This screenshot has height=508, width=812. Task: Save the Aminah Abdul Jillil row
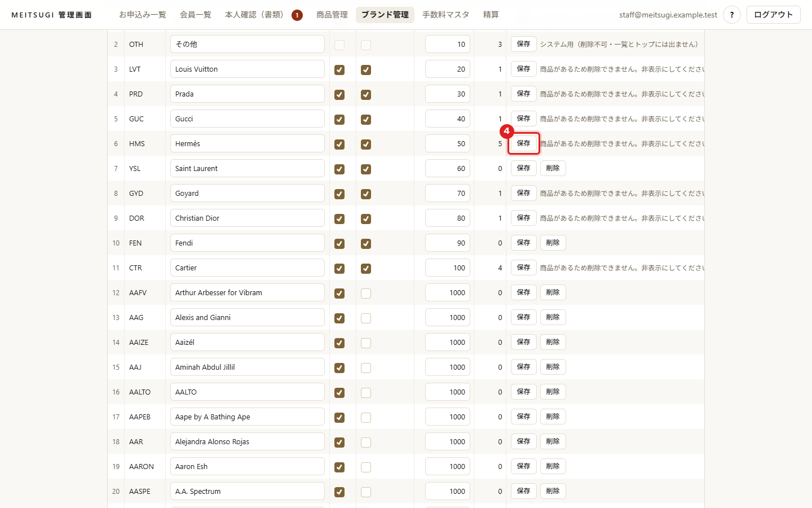coord(524,367)
